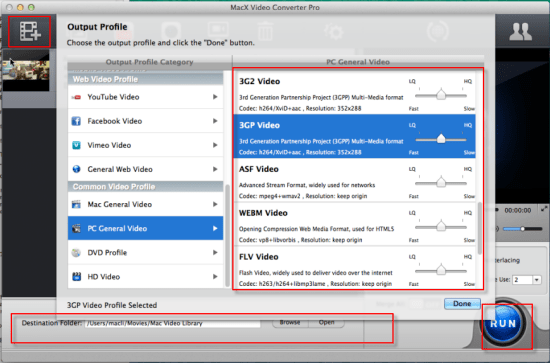Expand Facebook Video submenu arrow

point(215,121)
